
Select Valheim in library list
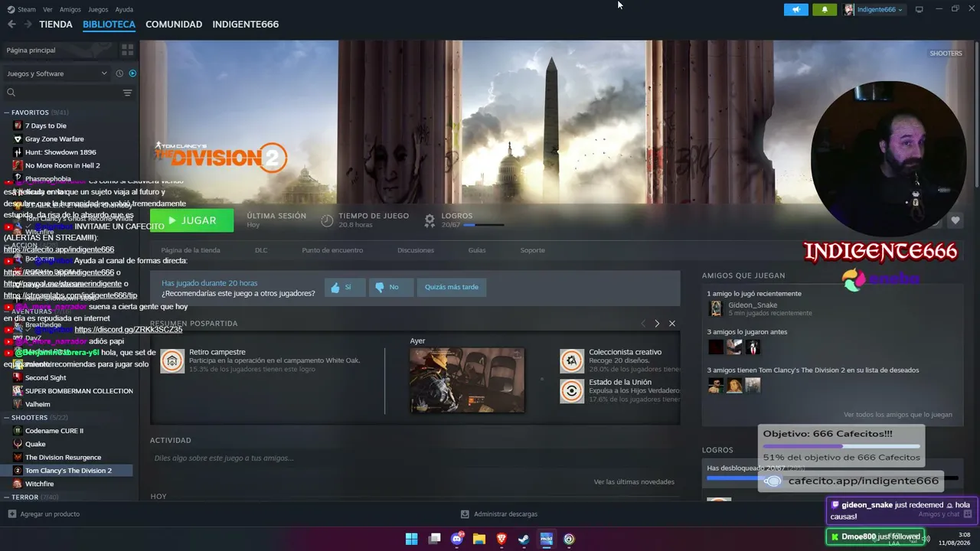pos(38,404)
